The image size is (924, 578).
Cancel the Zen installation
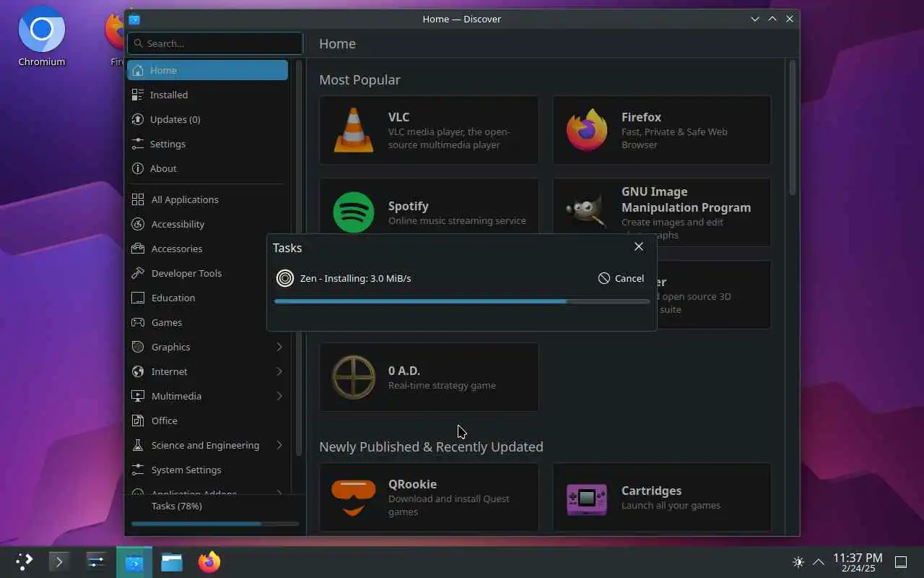pyautogui.click(x=622, y=278)
